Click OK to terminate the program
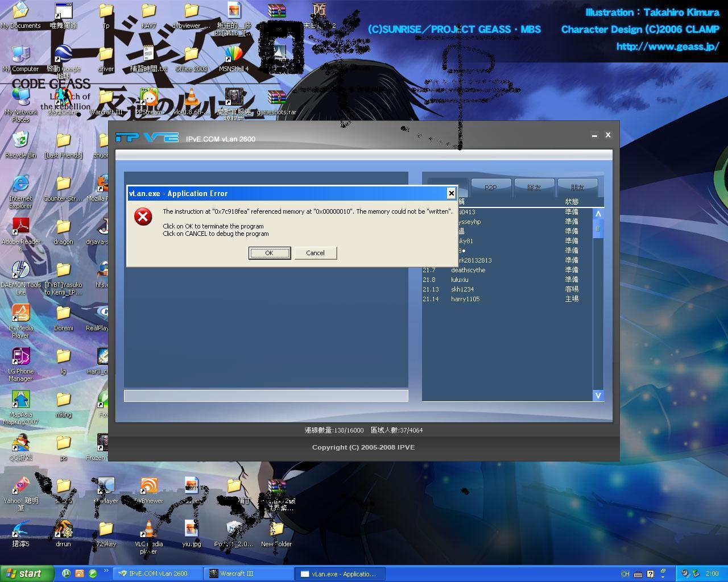Viewport: 728px width, 582px height. click(x=270, y=253)
